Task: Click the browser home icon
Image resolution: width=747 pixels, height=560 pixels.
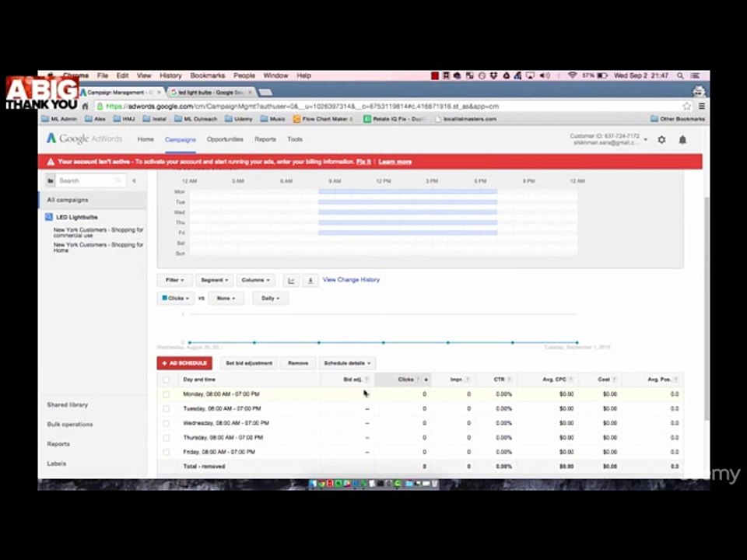Action: (x=85, y=107)
